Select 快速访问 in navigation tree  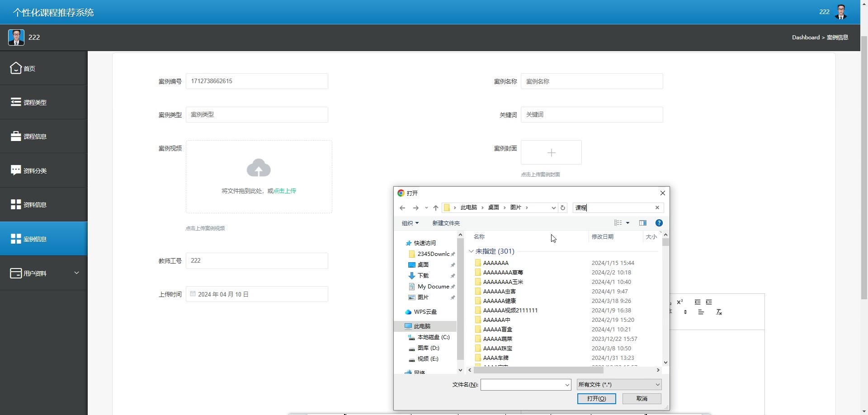[425, 243]
